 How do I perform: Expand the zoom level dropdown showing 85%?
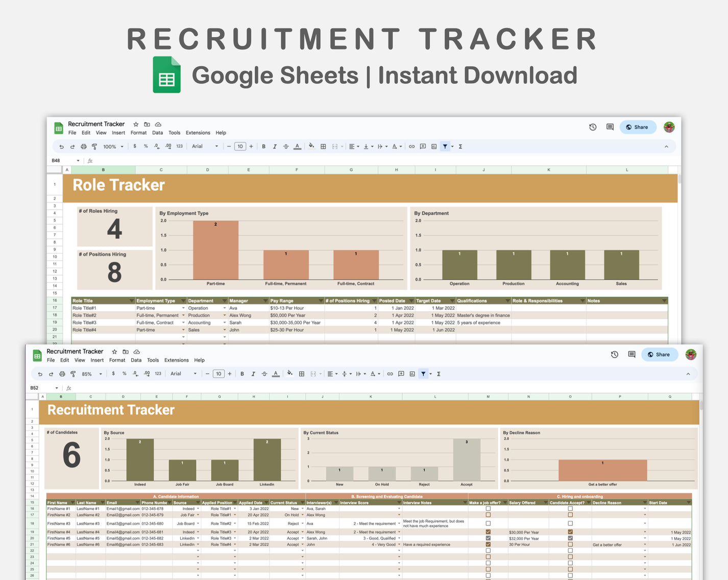point(91,373)
